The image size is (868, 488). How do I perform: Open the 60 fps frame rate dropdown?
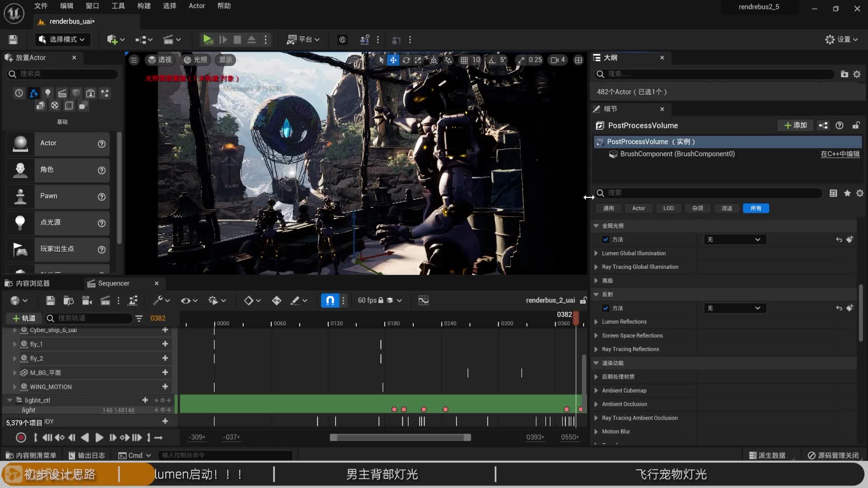click(x=380, y=300)
